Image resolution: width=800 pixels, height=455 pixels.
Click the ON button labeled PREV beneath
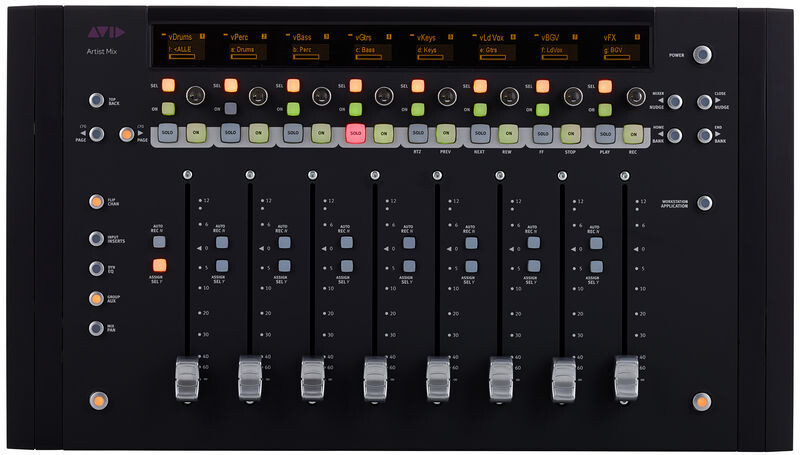click(446, 133)
